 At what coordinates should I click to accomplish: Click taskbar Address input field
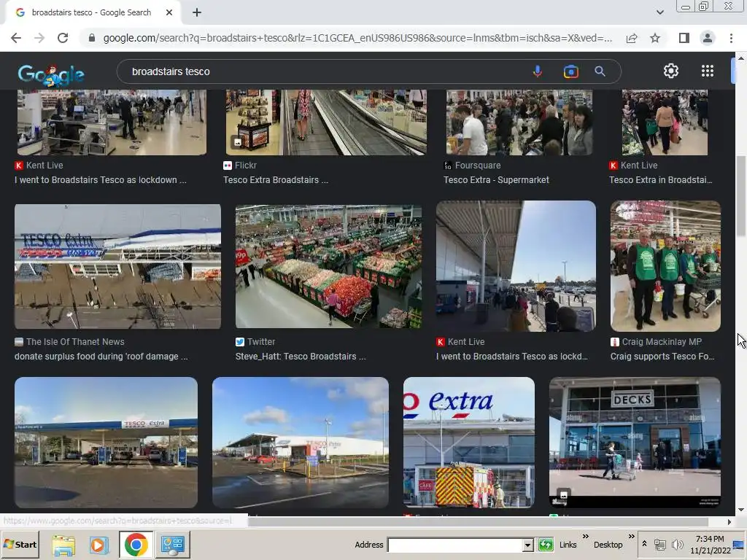pyautogui.click(x=455, y=545)
